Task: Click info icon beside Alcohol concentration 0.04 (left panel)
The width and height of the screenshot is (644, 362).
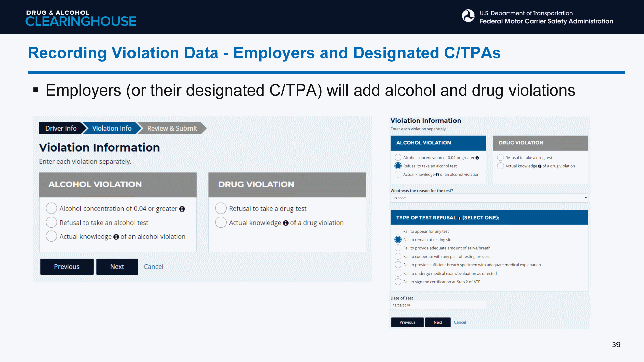Action: [182, 209]
